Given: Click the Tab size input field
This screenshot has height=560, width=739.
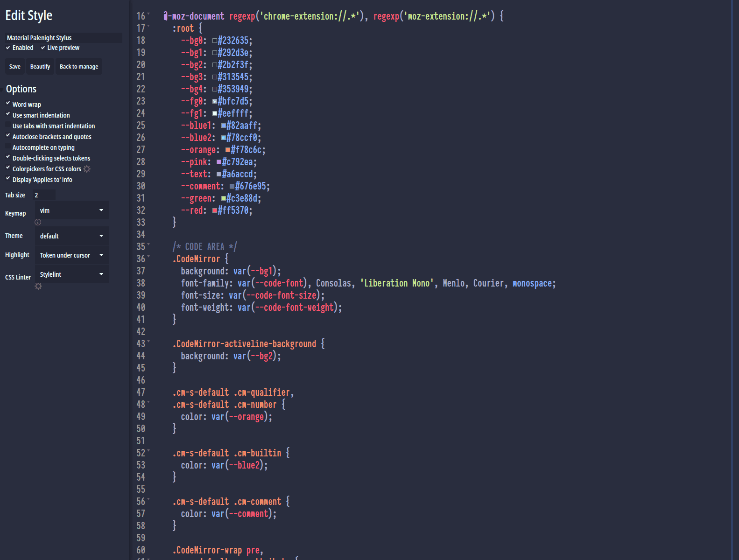Looking at the screenshot, I should click(44, 195).
